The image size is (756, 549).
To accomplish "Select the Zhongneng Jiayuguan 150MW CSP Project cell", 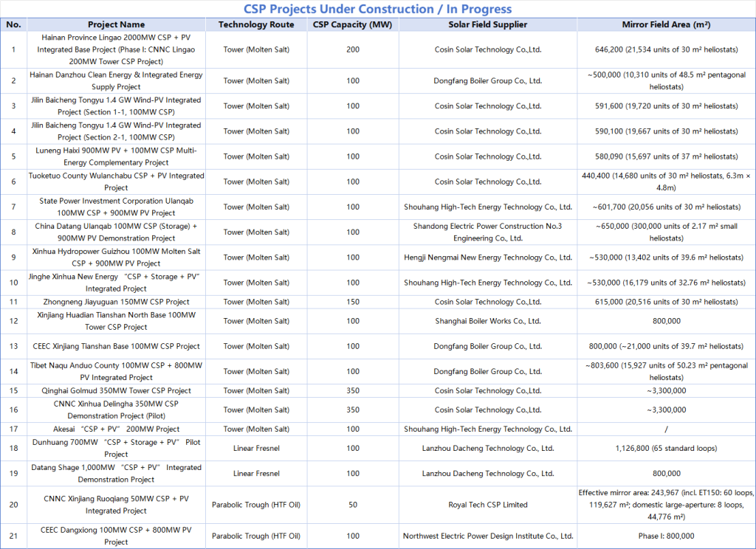I will (x=116, y=302).
